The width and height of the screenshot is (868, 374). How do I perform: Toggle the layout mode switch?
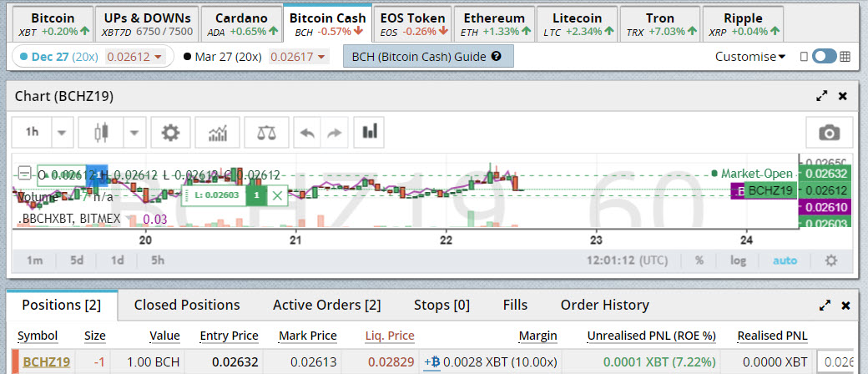[x=825, y=56]
